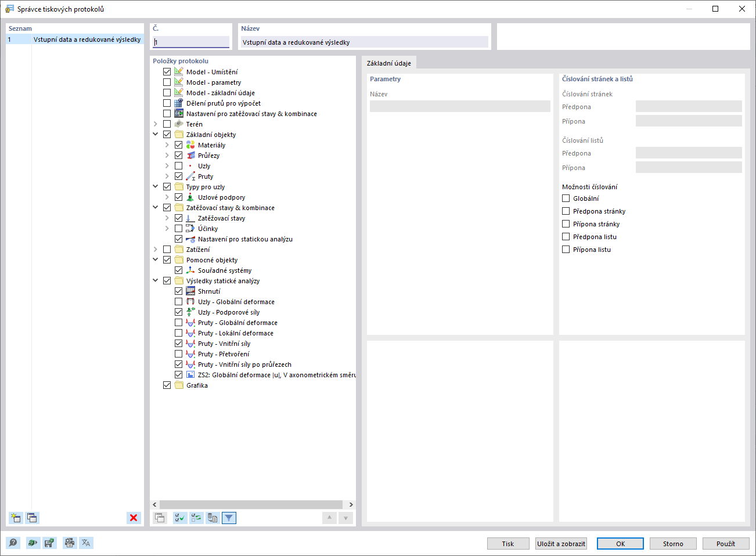Select Pruty - Lokální deformace row

(236, 333)
